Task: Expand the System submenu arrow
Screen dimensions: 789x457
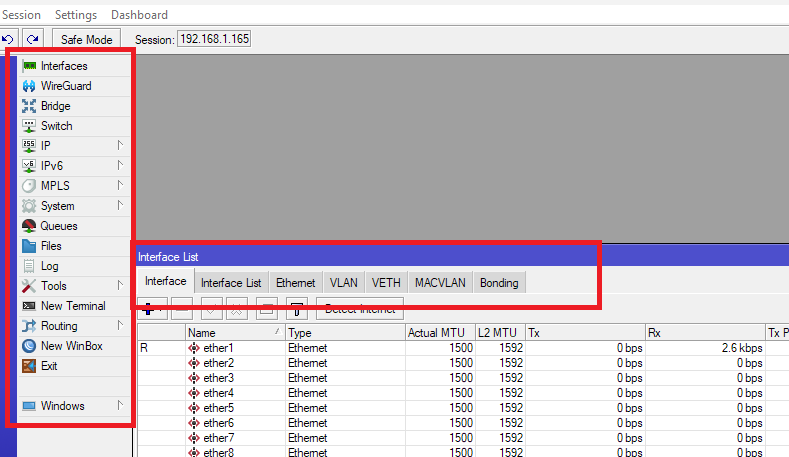Action: click(x=120, y=205)
